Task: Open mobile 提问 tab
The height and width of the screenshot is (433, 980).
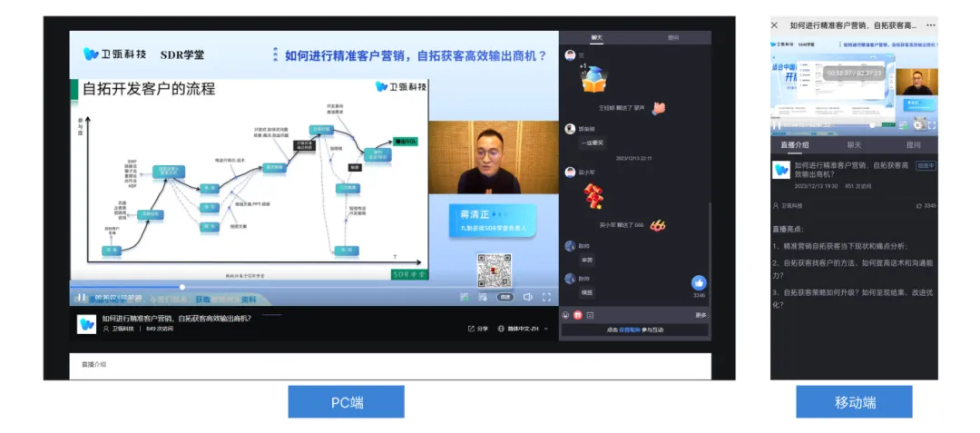Action: pyautogui.click(x=913, y=145)
